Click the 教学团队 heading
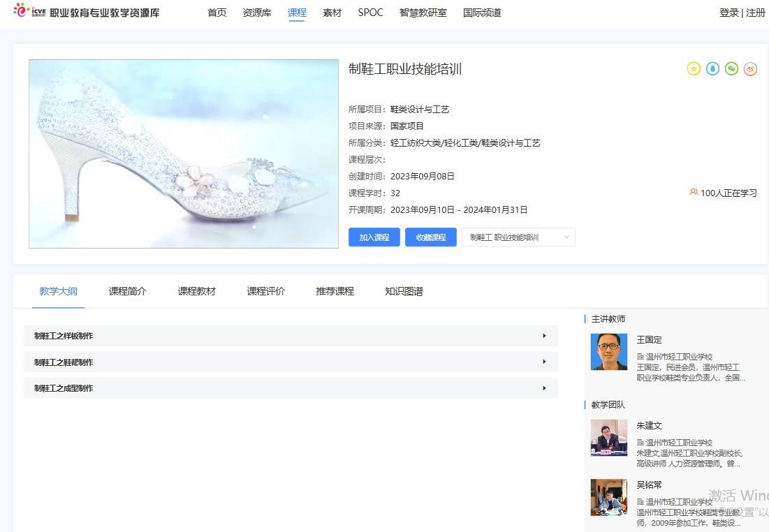This screenshot has width=769, height=532. point(608,404)
